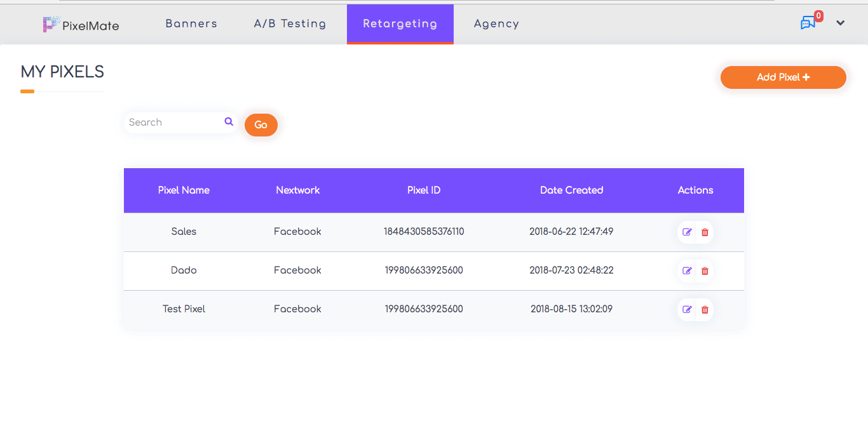868x445 pixels.
Task: Click the search magnifier icon
Action: [229, 121]
